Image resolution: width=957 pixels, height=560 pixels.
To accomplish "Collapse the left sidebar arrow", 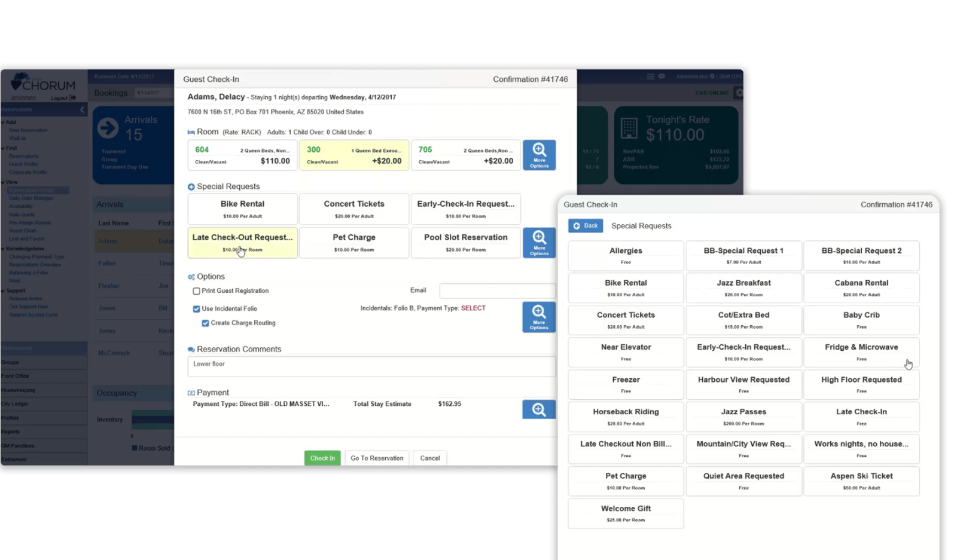I will (82, 109).
